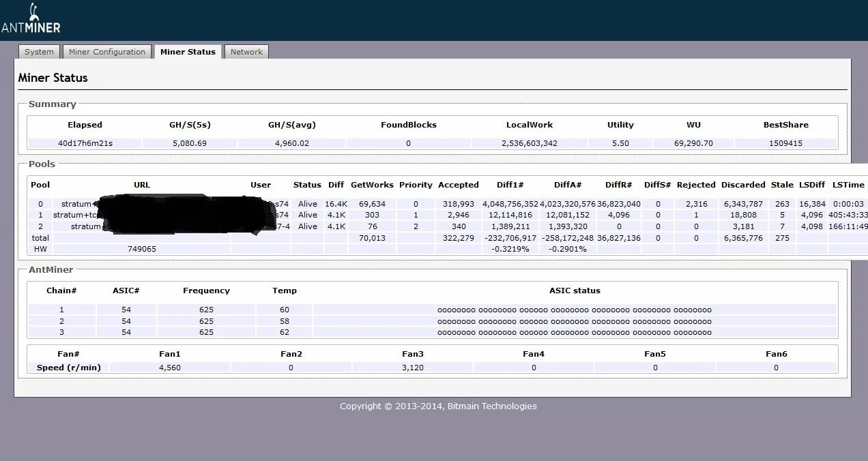Open the Miner Configuration tab
The image size is (868, 461).
pyautogui.click(x=107, y=52)
